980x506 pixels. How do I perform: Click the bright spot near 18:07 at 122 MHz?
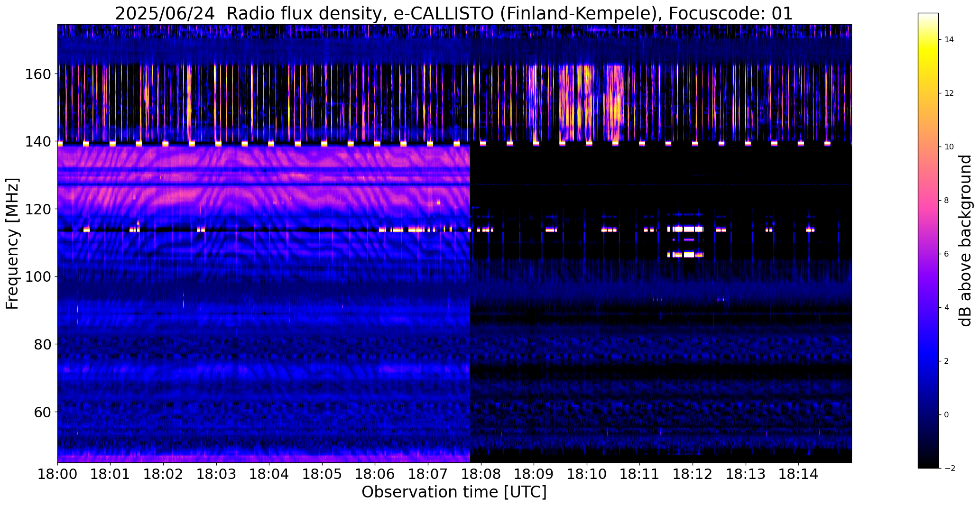coord(438,202)
